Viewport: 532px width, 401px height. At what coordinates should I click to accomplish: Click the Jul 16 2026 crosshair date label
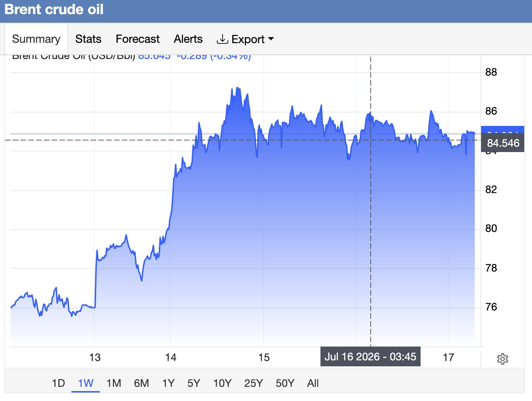pyautogui.click(x=370, y=356)
